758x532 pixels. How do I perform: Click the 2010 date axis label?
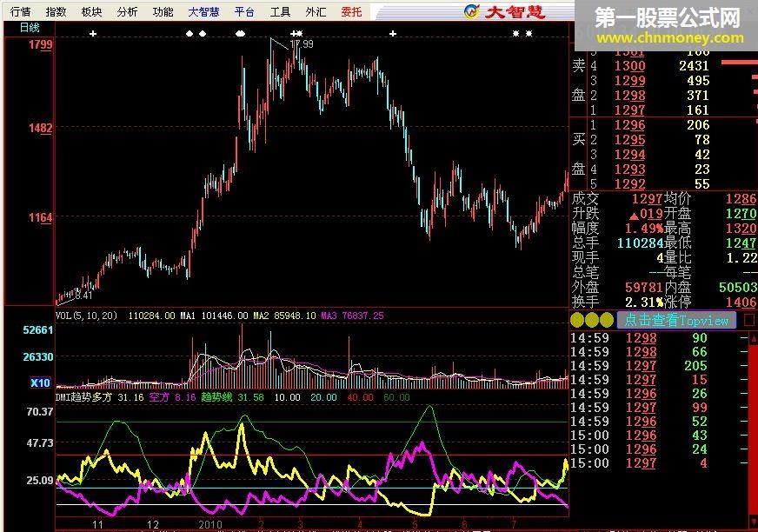[x=210, y=525]
